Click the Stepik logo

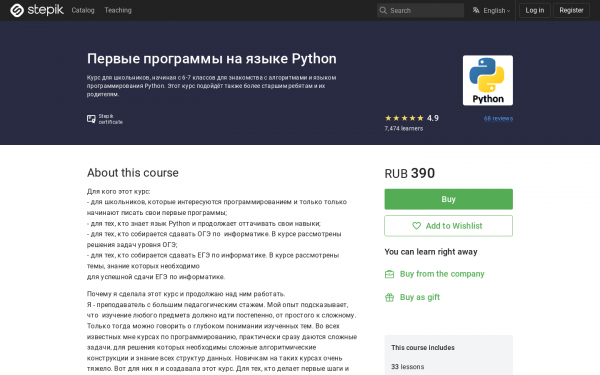pyautogui.click(x=37, y=10)
